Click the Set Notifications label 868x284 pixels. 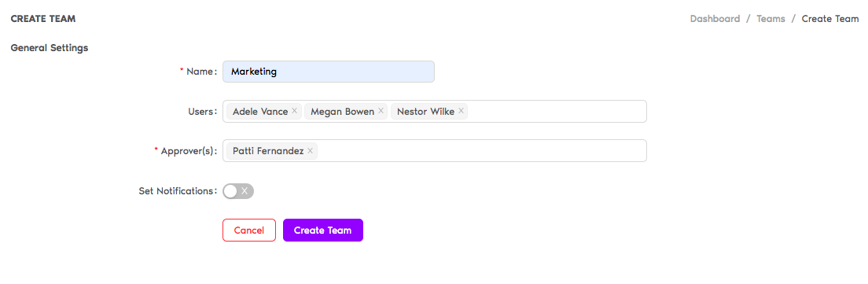pos(178,191)
